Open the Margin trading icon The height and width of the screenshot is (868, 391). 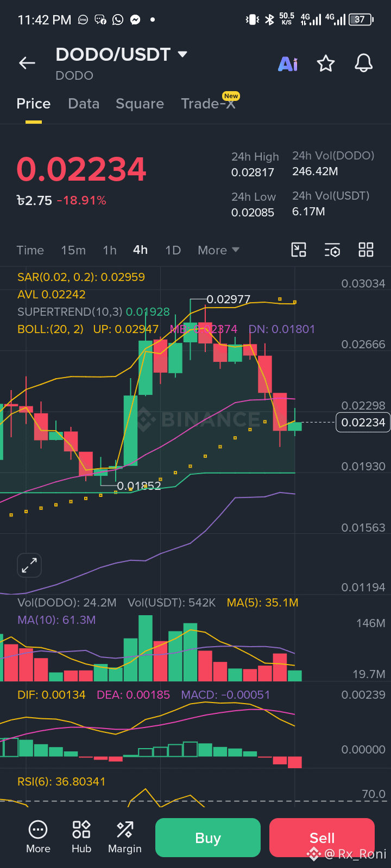click(125, 837)
